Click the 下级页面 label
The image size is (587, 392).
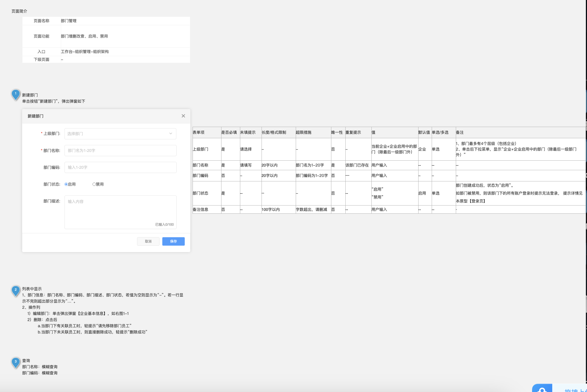[x=41, y=59]
